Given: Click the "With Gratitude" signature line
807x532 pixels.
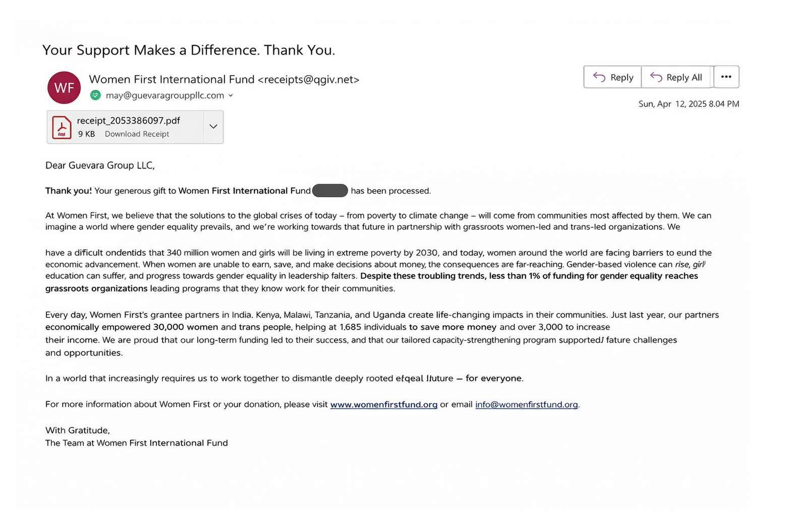Looking at the screenshot, I should point(78,430).
